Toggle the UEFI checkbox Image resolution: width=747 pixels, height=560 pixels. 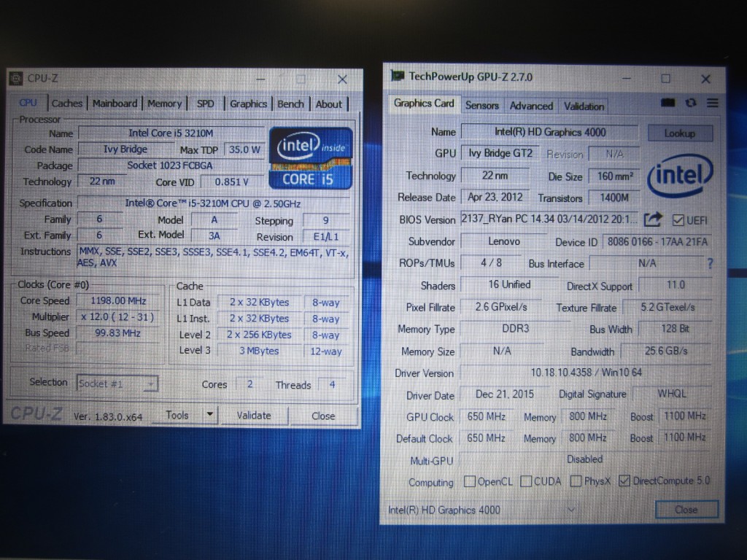click(678, 219)
